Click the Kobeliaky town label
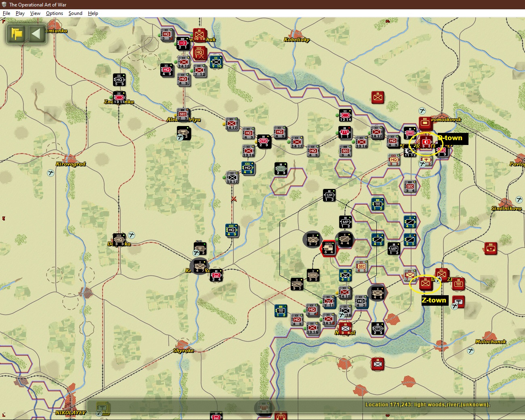The image size is (525, 420). click(x=297, y=40)
